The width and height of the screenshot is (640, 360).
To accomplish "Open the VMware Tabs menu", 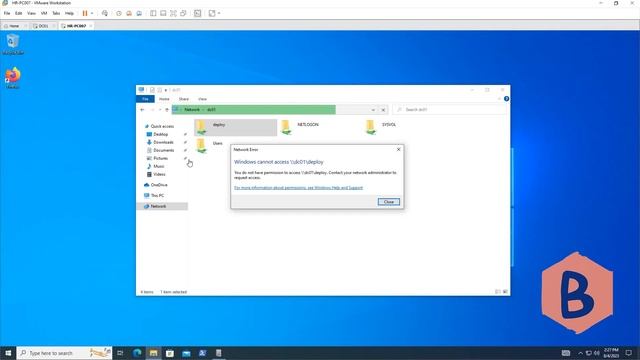I will (56, 13).
